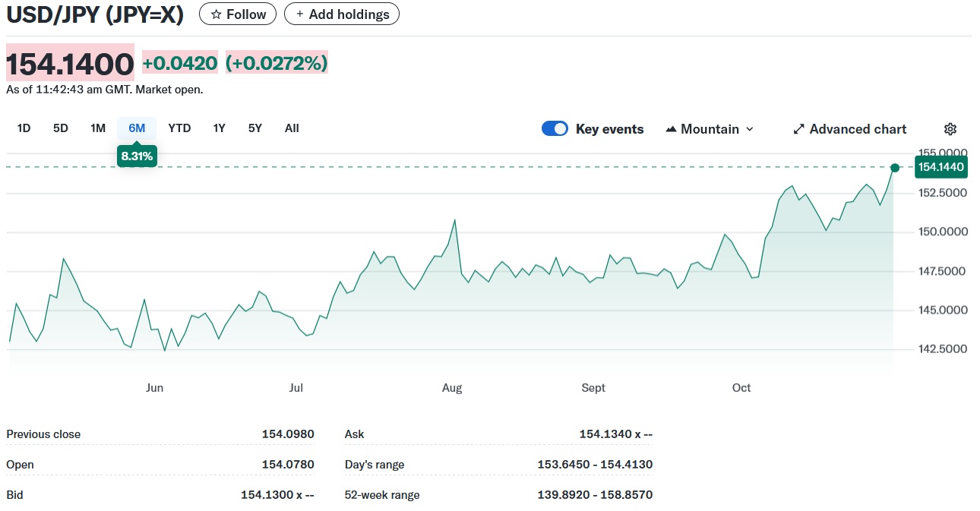This screenshot has width=980, height=511.
Task: Follow the USD/JPY pair
Action: pos(238,14)
